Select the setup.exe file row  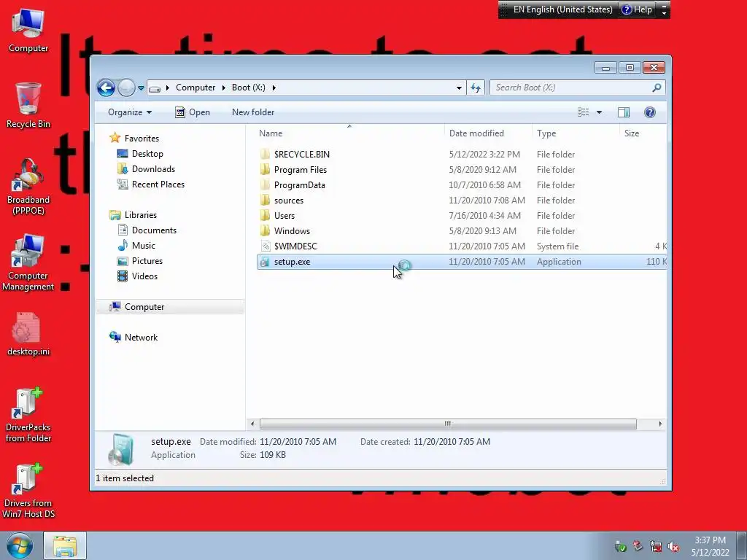[462, 262]
